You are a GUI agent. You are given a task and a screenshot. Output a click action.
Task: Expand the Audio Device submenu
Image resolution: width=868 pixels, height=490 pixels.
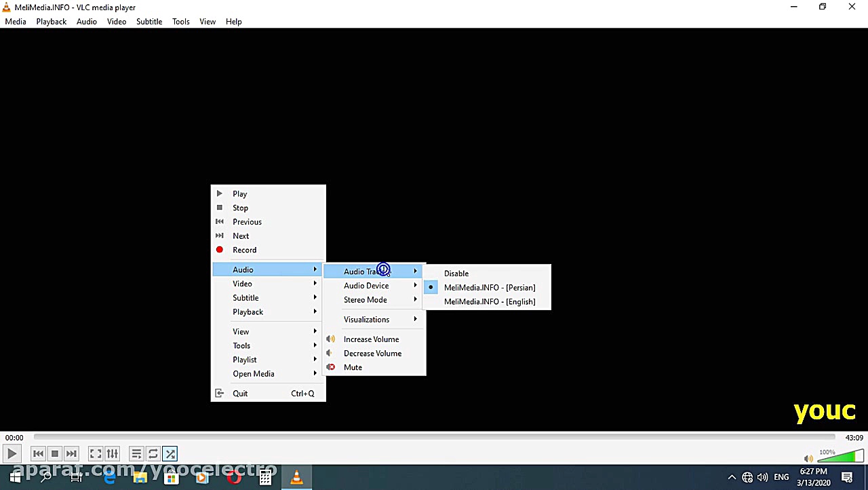pyautogui.click(x=374, y=286)
